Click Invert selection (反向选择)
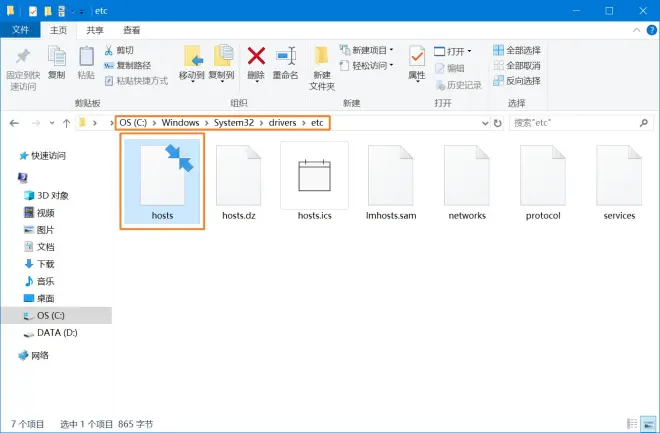Screen dimensions: 660x433 click(517, 81)
